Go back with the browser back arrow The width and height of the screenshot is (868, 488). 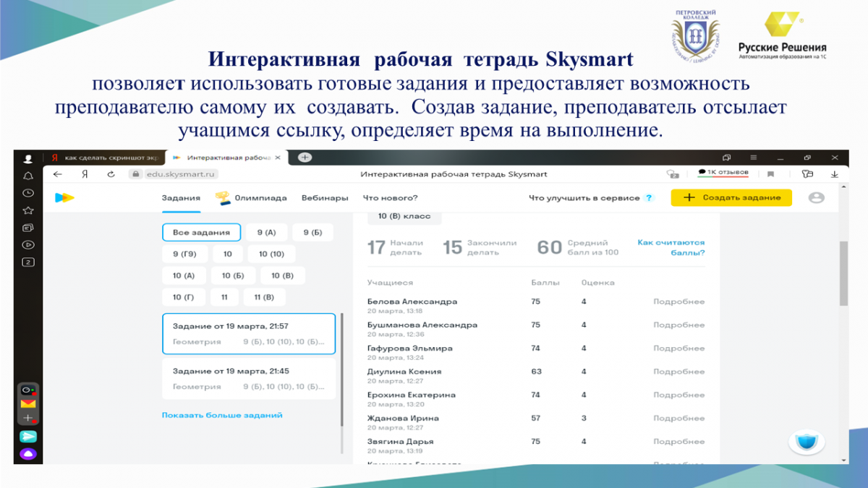click(58, 174)
